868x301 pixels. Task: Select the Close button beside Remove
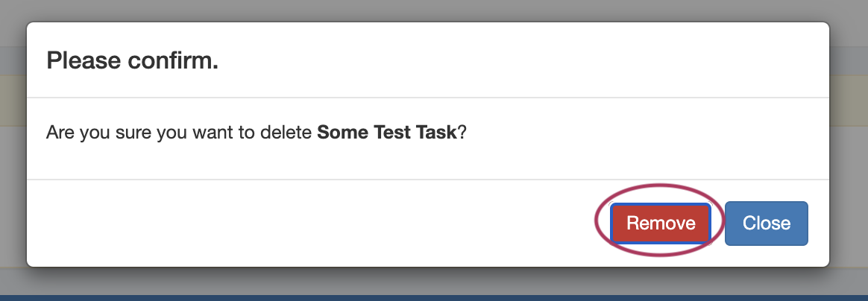coord(766,223)
